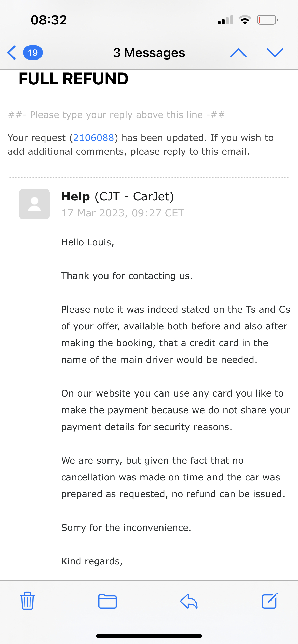Navigate to the next message with the down chevron

(275, 53)
